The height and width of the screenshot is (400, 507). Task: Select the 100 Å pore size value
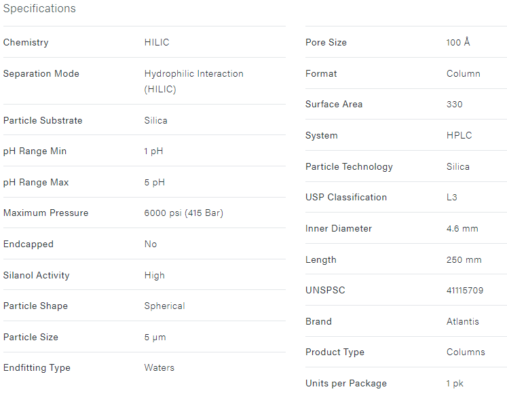coord(458,42)
